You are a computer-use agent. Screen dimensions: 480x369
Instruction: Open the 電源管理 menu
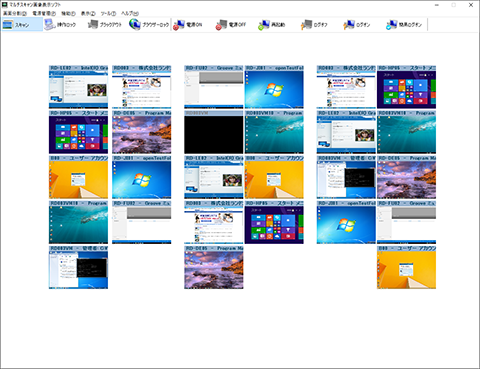pos(44,13)
